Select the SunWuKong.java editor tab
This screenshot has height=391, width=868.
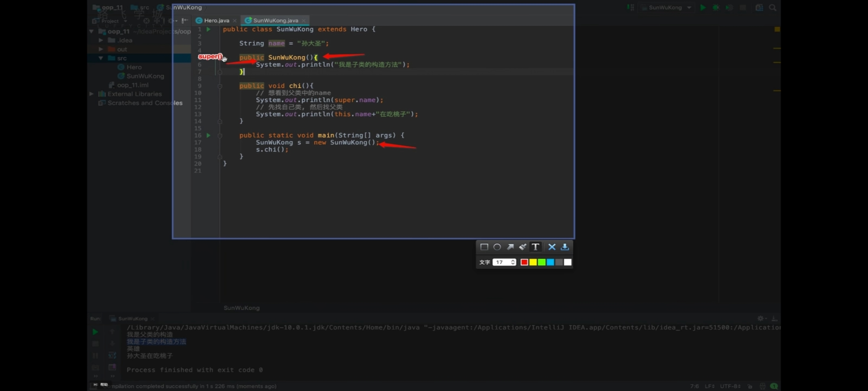click(x=275, y=21)
